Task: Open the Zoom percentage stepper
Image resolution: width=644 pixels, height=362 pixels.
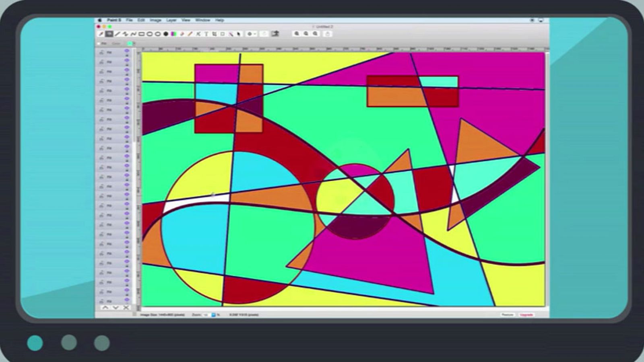Action: (213, 316)
